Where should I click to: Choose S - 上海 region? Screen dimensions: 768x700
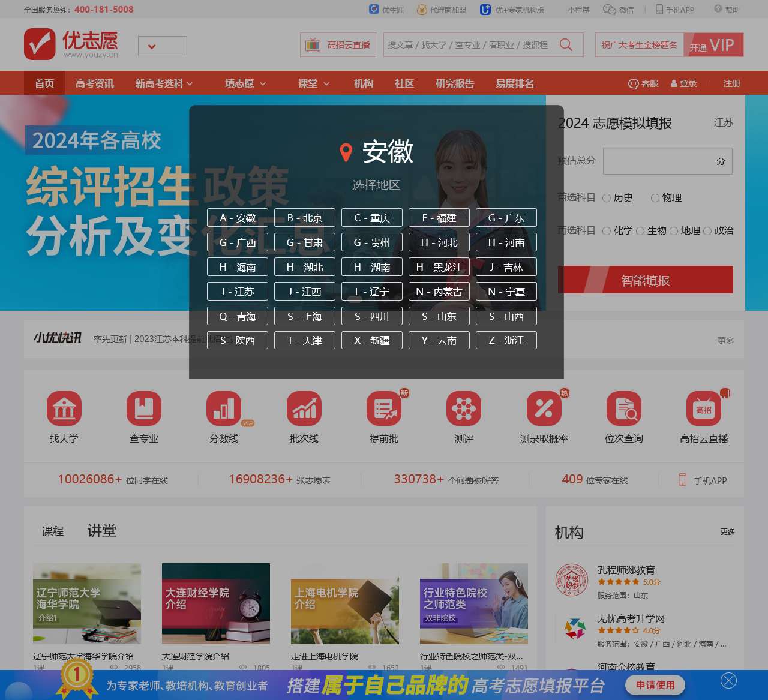pyautogui.click(x=305, y=316)
